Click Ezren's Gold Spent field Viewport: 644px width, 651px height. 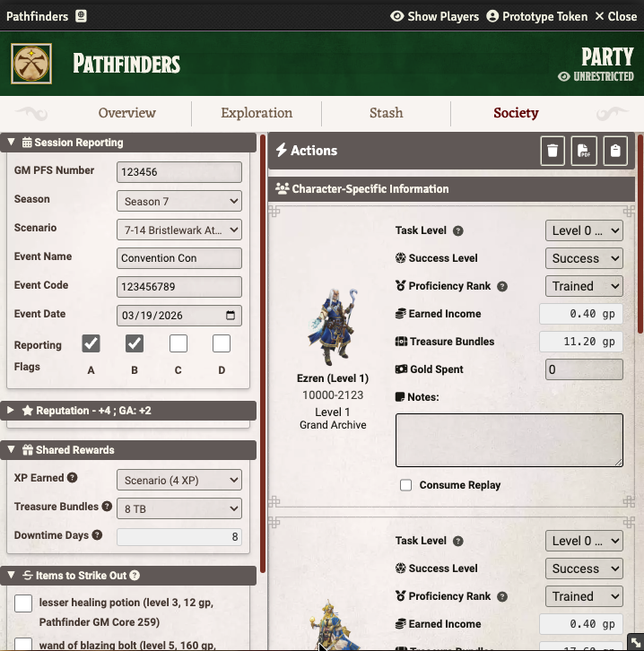click(x=584, y=369)
